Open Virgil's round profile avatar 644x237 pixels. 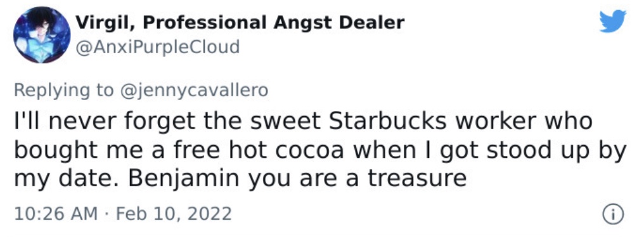click(41, 35)
